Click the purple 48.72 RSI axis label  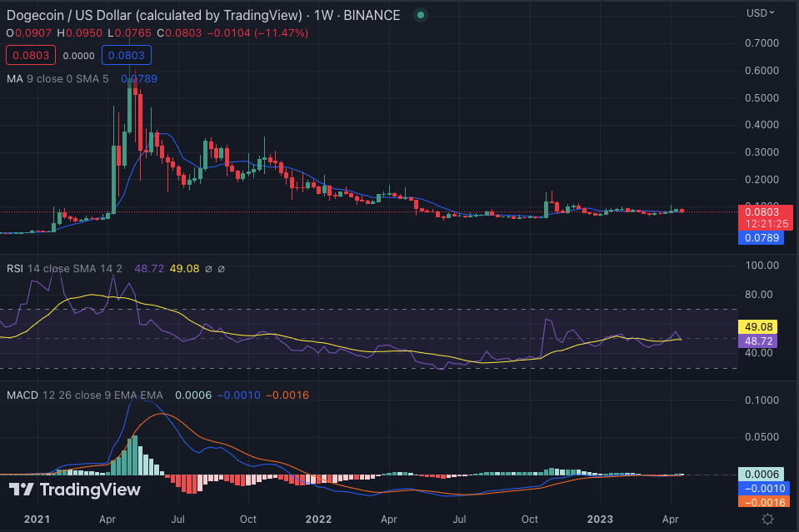(x=757, y=341)
